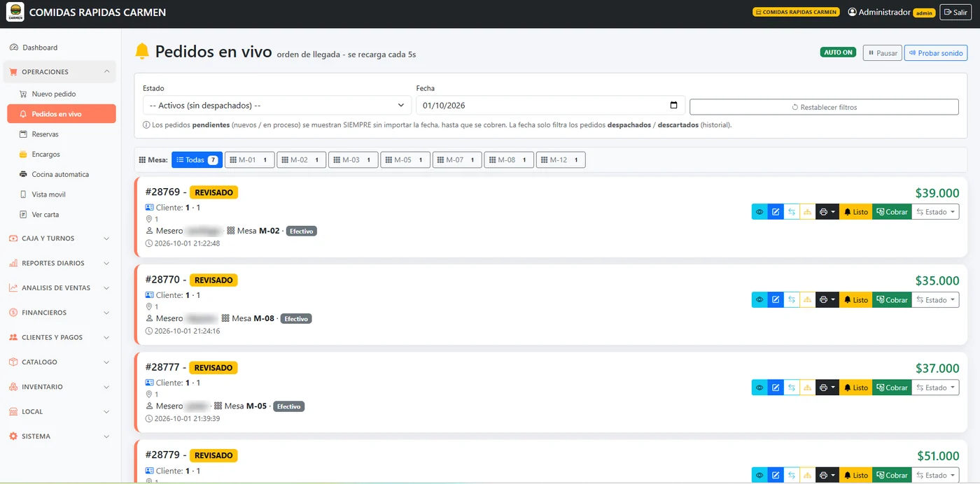Screen dimensions: 980x484
Task: Click the swap arrows icon for order #28769
Action: click(792, 212)
